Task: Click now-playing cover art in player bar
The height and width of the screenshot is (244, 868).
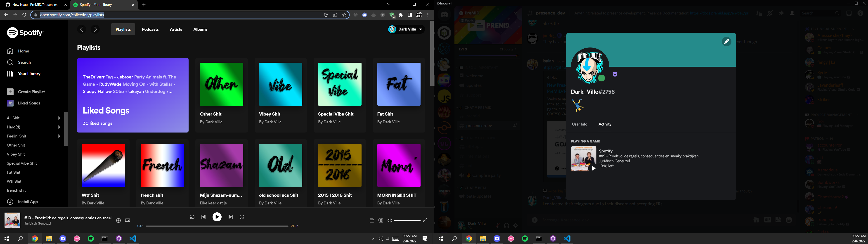Action: [12, 220]
